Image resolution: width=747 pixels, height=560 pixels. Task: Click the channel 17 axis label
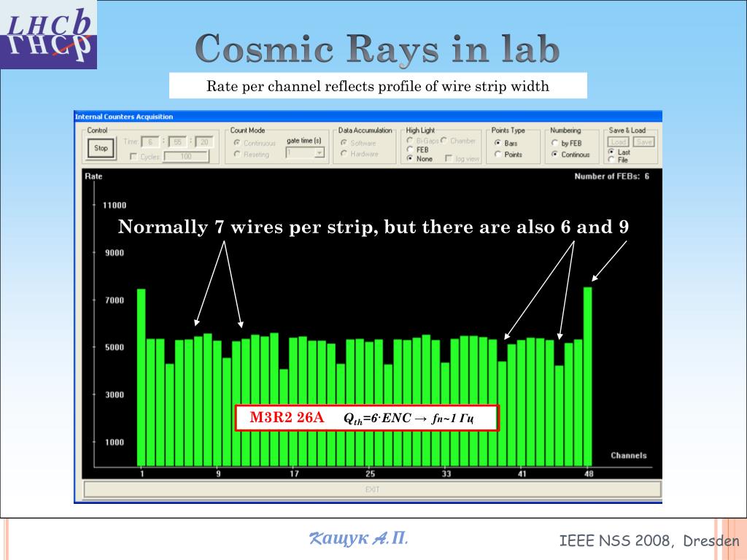(294, 474)
